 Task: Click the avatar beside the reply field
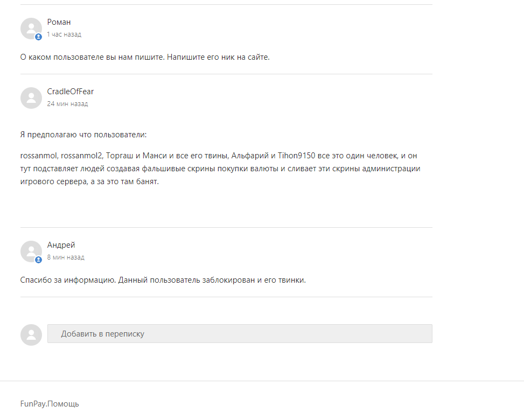click(31, 335)
